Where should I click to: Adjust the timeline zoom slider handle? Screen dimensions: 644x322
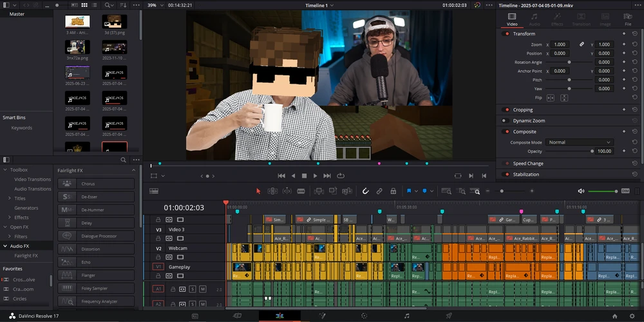502,191
